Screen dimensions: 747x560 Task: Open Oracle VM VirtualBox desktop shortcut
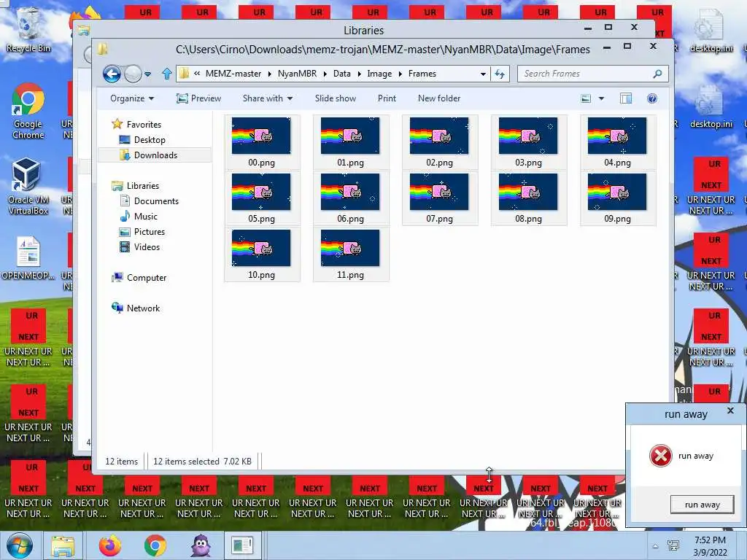point(28,187)
